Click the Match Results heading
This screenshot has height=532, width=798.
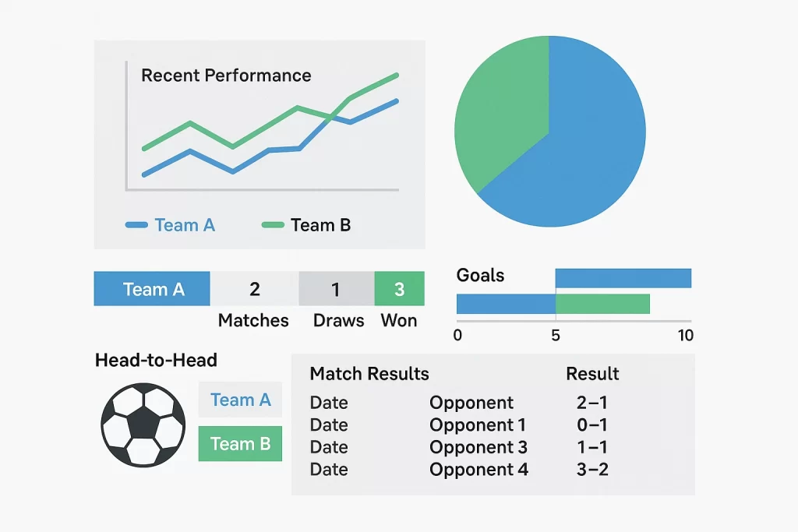[369, 374]
